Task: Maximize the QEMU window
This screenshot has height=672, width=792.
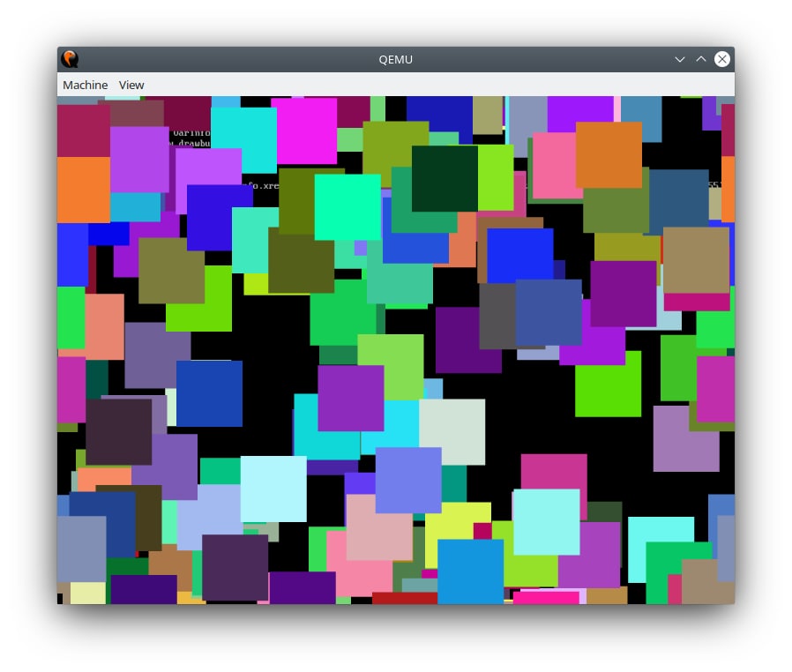Action: (x=701, y=59)
